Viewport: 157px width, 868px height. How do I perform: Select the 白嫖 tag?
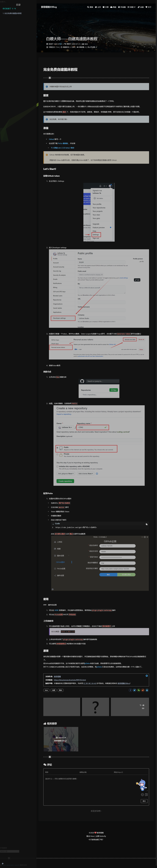(53, 690)
